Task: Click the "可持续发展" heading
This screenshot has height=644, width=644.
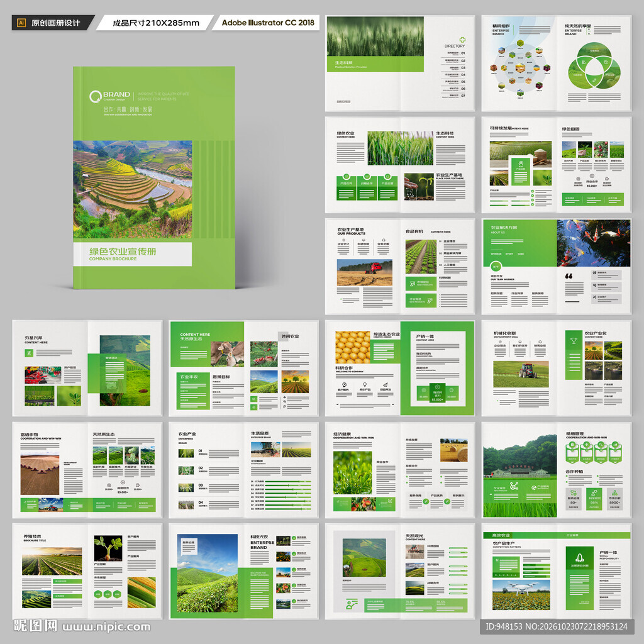Action: tap(501, 128)
